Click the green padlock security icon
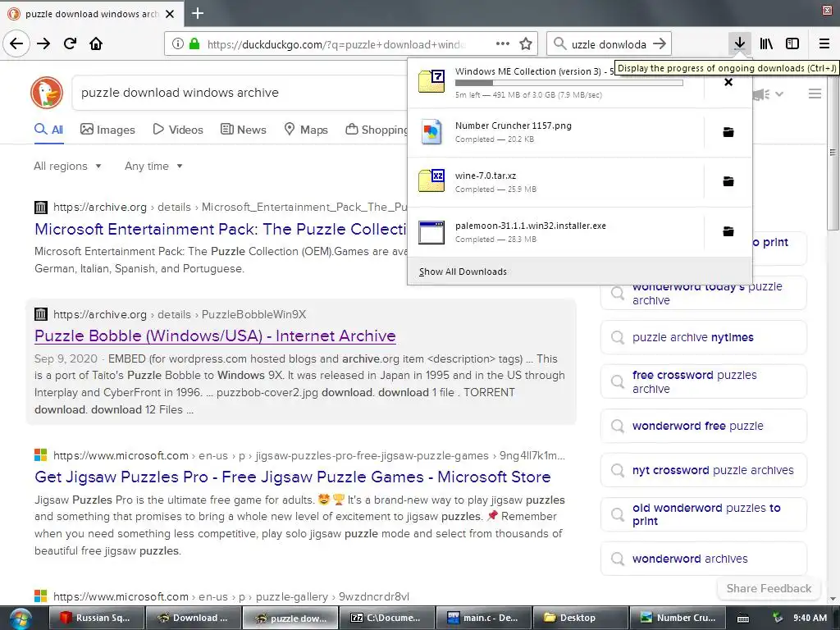The image size is (840, 630). pyautogui.click(x=194, y=44)
